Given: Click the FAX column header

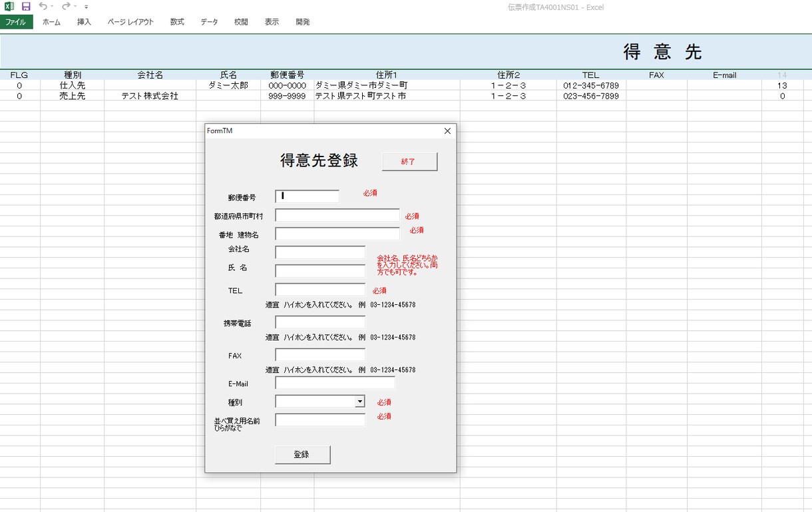Looking at the screenshot, I should click(x=656, y=75).
